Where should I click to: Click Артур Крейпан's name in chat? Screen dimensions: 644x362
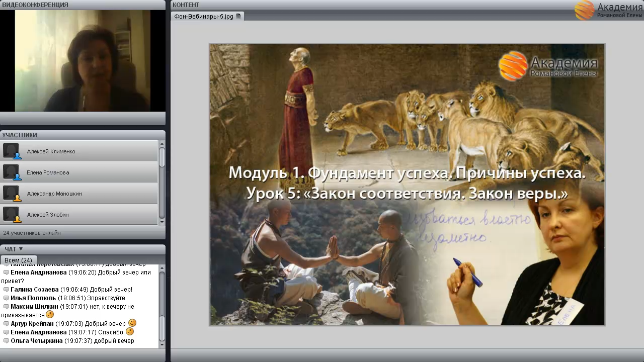32,324
